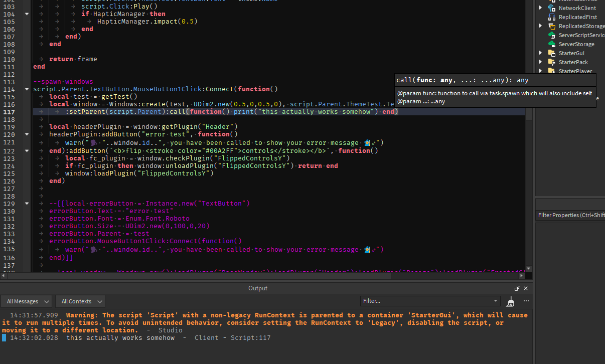605x364 pixels.
Task: Open the All Contexts dropdown
Action: tap(79, 301)
